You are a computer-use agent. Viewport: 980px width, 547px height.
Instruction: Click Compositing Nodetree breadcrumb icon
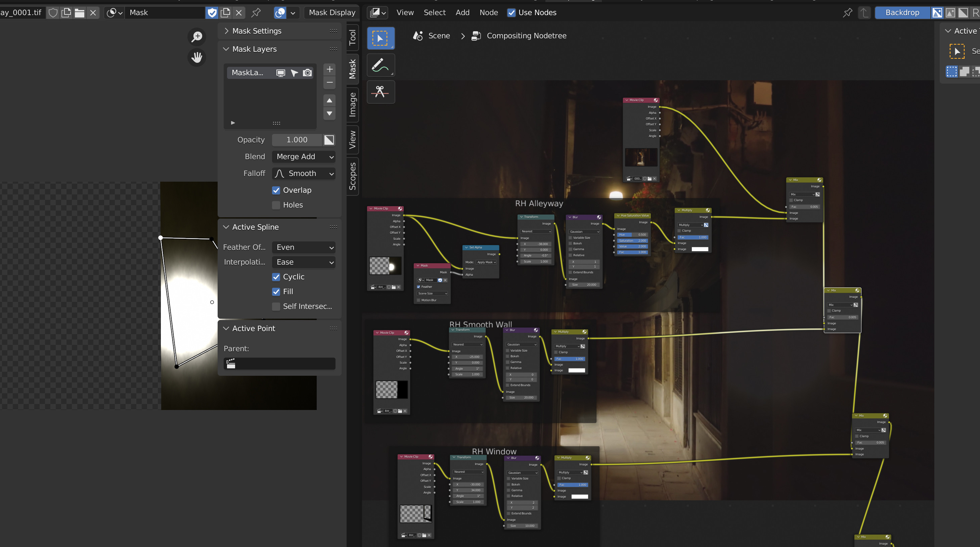pyautogui.click(x=476, y=36)
